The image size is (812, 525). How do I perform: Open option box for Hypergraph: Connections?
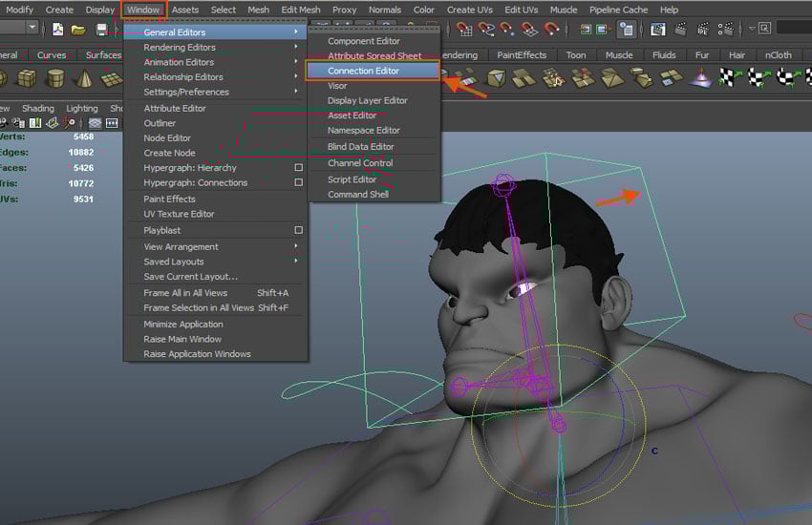point(298,182)
